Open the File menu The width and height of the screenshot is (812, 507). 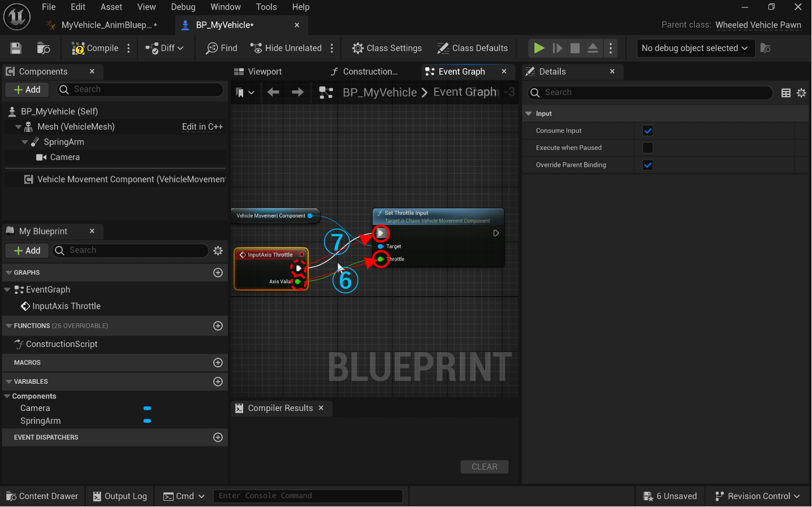click(49, 7)
